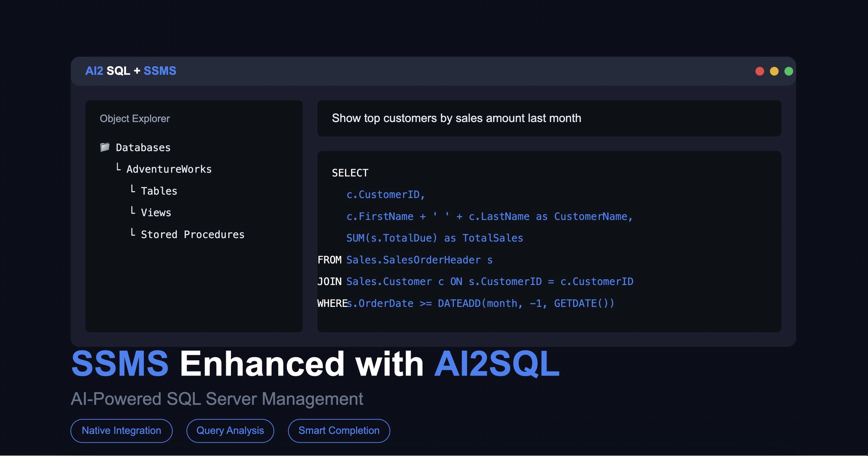Select the AI2 logo in the title bar
This screenshot has height=456, width=868.
click(x=94, y=71)
